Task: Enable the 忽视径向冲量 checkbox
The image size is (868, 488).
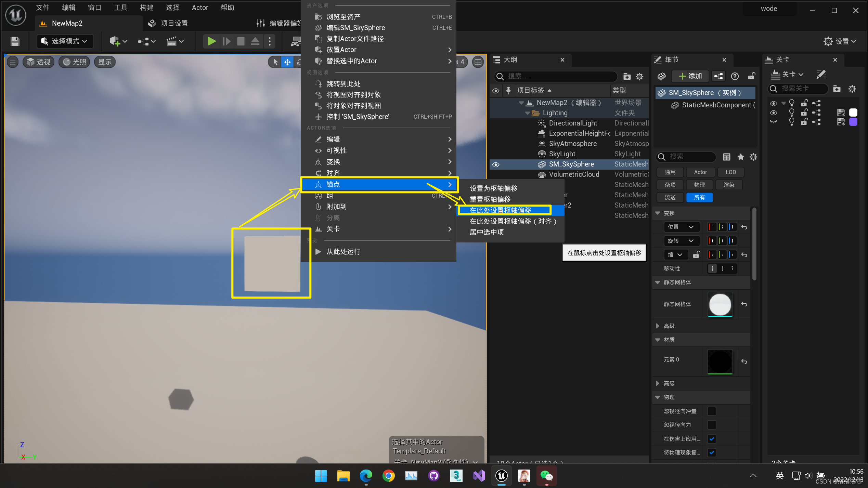Action: coord(712,411)
